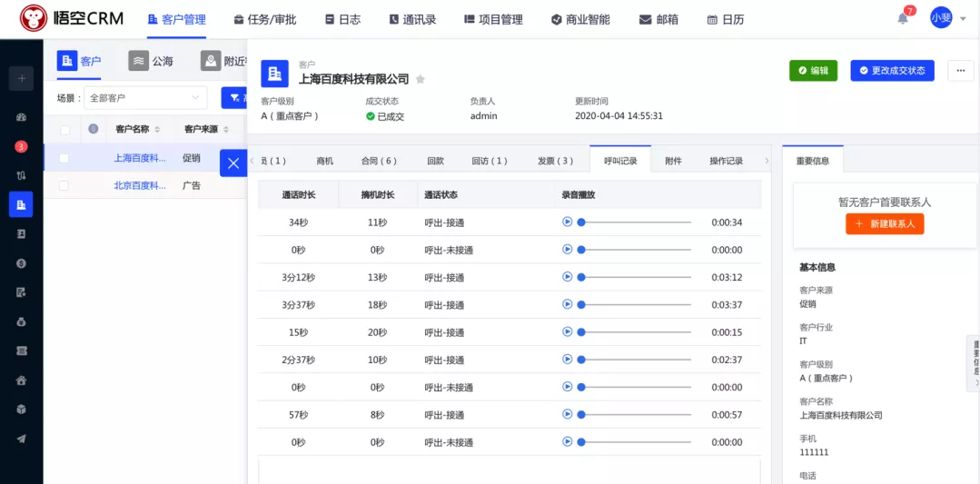Toggle the select-all checkbox in customer table header
The image size is (980, 484).
click(x=64, y=130)
